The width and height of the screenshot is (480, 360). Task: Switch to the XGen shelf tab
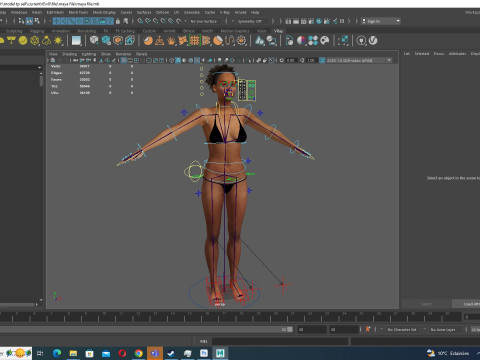[262, 31]
